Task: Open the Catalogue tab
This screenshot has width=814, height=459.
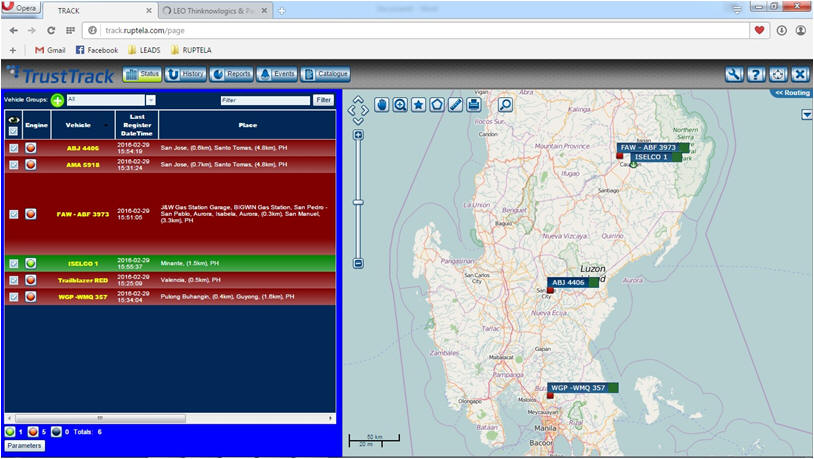Action: (325, 74)
